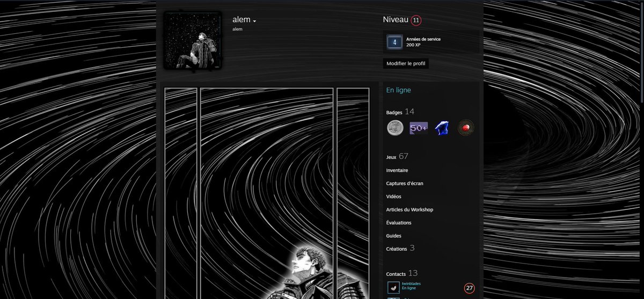Viewport: 644px width, 299px height.
Task: Click the silver coin community badge
Action: coord(396,128)
